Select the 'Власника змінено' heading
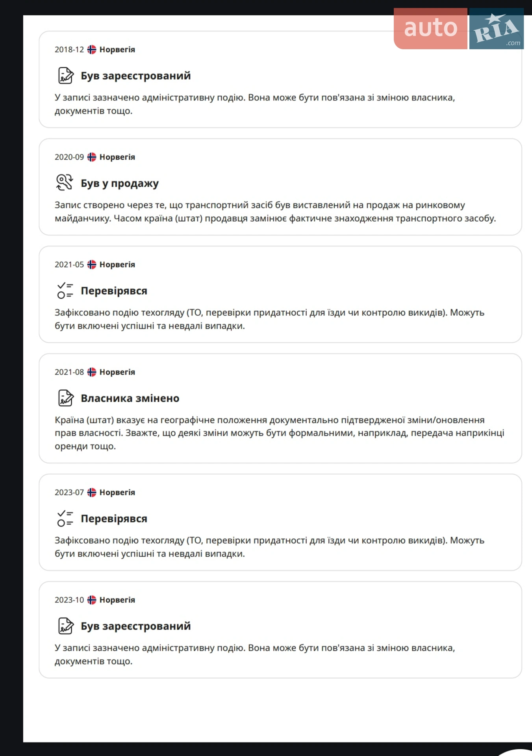Image resolution: width=532 pixels, height=756 pixels. [130, 398]
